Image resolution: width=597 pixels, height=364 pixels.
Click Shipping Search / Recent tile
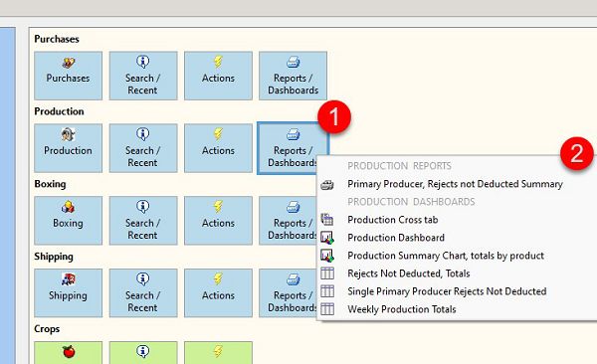(143, 293)
